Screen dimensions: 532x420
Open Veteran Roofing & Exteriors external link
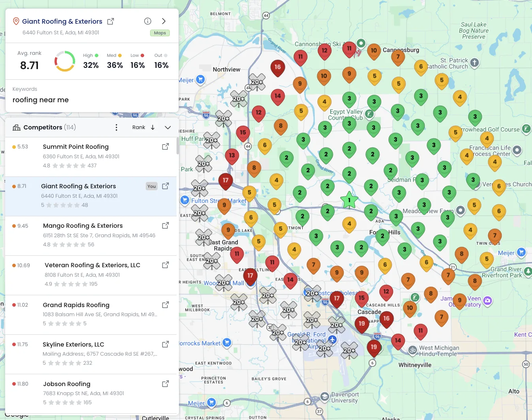pos(165,265)
